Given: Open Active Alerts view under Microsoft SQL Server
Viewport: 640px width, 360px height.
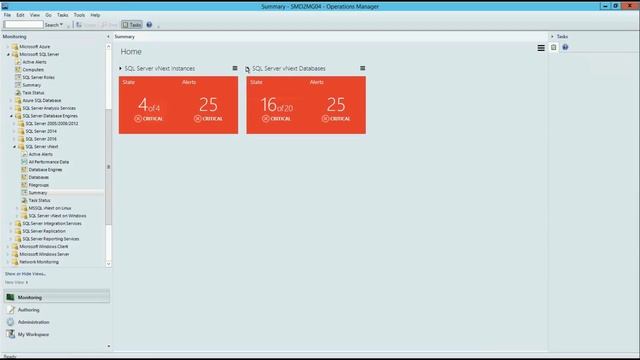Looking at the screenshot, I should [34, 62].
